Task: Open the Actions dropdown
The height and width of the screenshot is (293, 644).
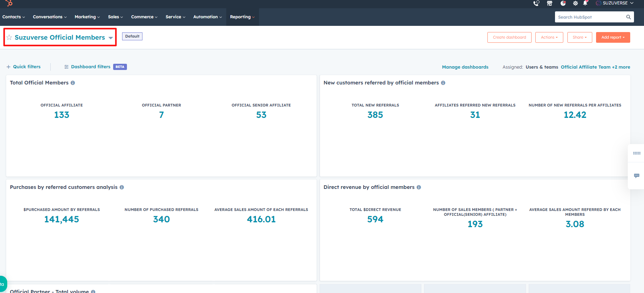Action: click(549, 37)
